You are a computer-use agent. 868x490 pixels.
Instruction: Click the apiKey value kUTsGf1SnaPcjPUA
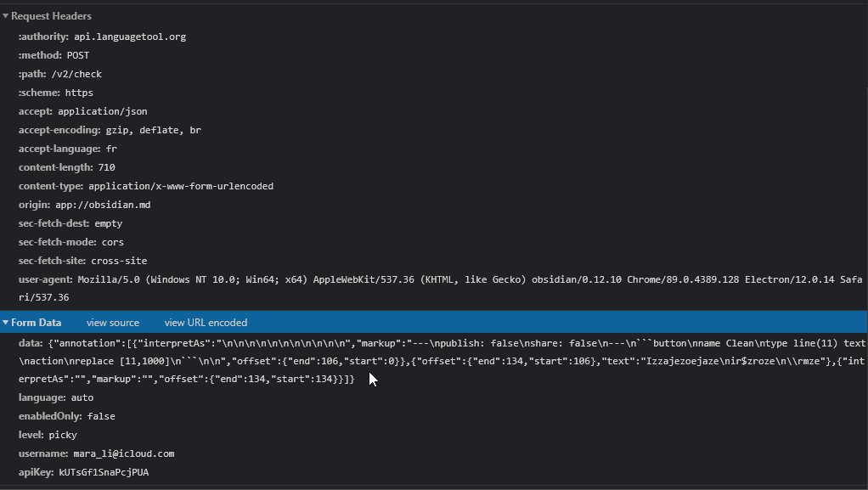click(102, 472)
